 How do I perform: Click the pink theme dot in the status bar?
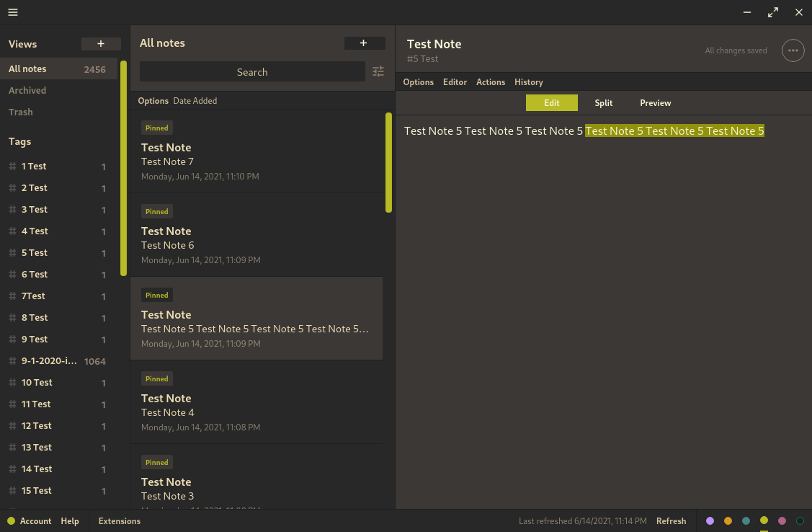point(782,520)
